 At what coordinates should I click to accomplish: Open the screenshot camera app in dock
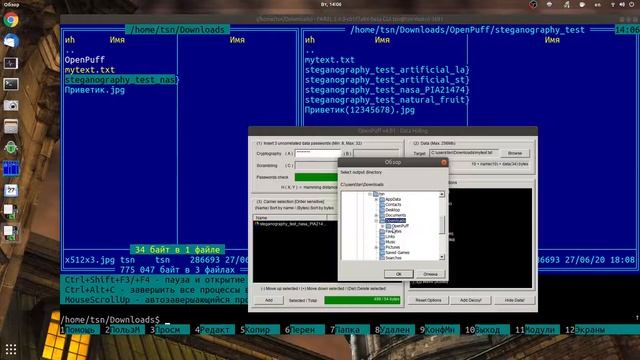[11, 105]
